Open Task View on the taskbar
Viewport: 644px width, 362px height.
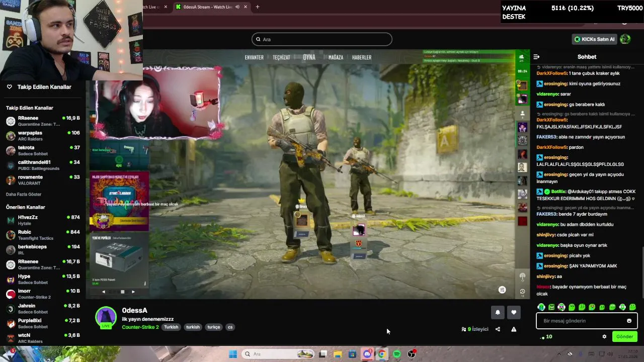point(323,354)
